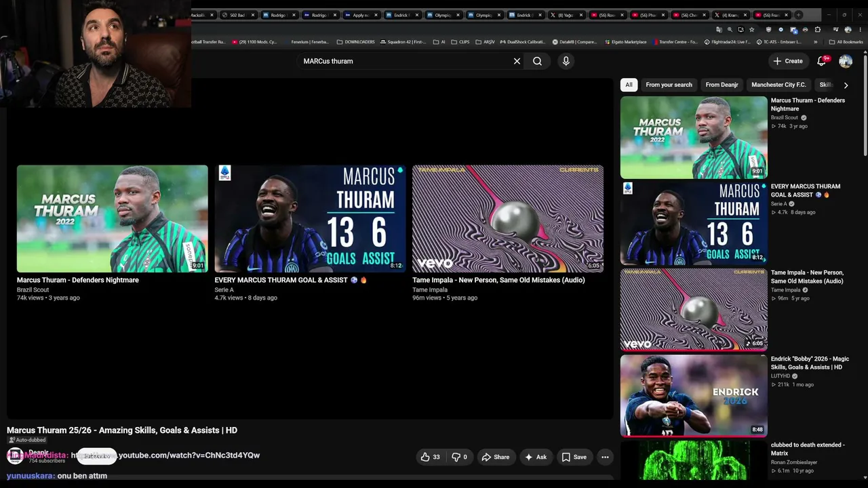Image resolution: width=868 pixels, height=488 pixels.
Task: Open Tame Impala end-screen thumbnail
Action: [508, 218]
